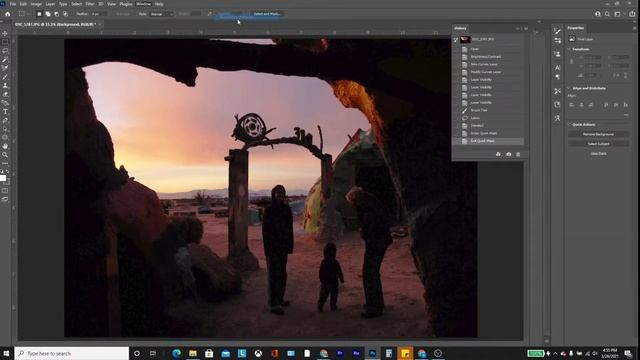Viewport: 640px width, 360px height.
Task: Choose Intersect with Selection mode
Action: point(65,14)
